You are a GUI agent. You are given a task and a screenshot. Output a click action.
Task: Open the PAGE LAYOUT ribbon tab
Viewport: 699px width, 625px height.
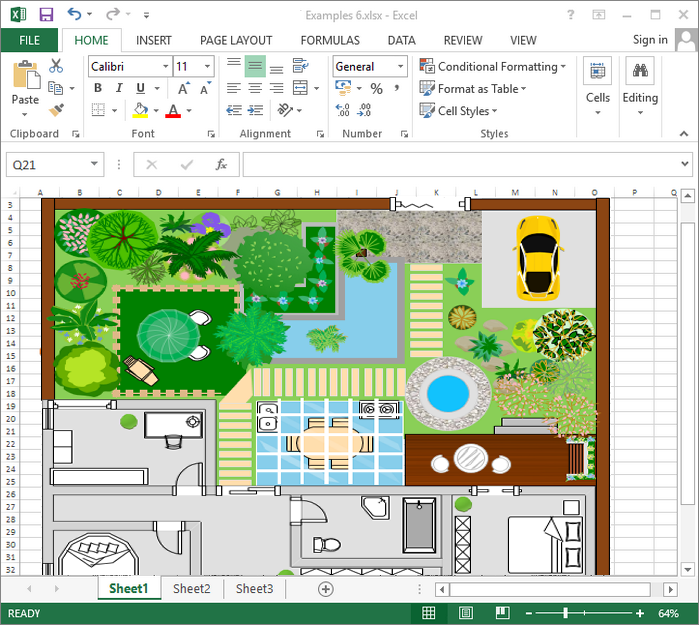pos(236,40)
